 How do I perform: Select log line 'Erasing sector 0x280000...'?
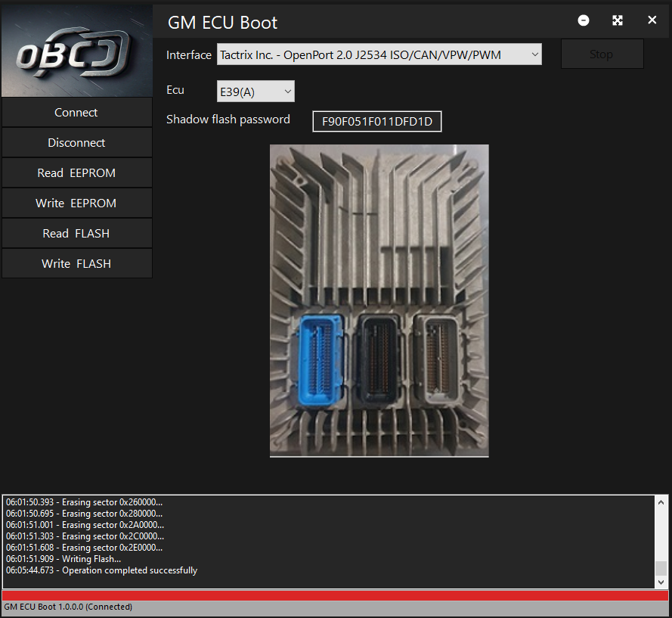click(x=85, y=514)
